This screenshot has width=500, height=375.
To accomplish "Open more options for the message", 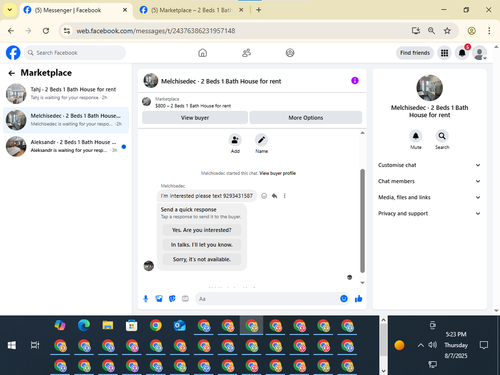I will (284, 196).
